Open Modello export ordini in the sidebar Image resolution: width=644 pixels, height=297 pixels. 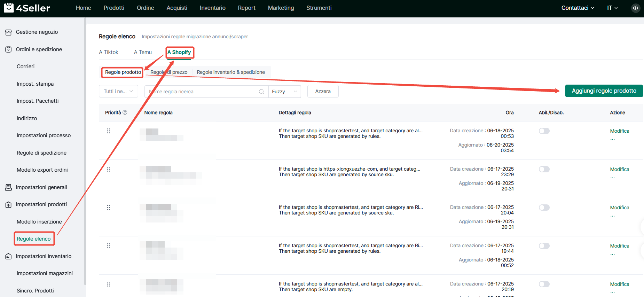42,170
